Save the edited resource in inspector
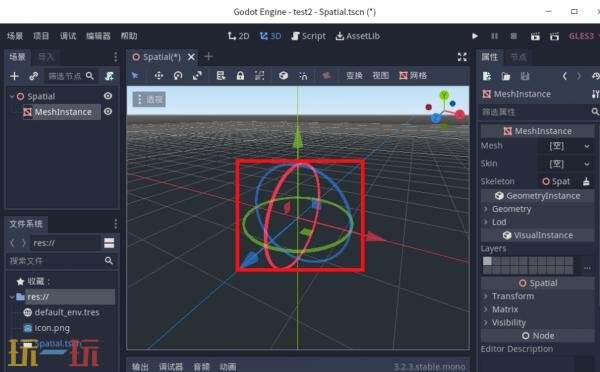This screenshot has height=372, width=600. [525, 76]
